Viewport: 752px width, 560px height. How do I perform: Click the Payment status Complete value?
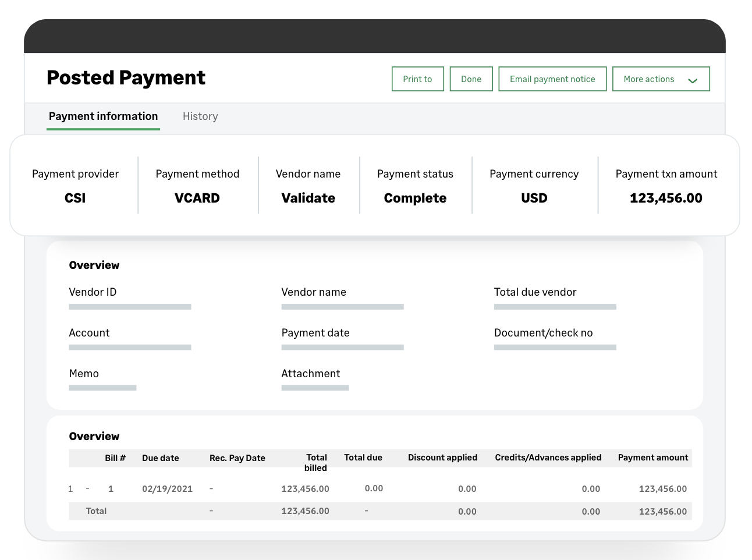tap(415, 198)
